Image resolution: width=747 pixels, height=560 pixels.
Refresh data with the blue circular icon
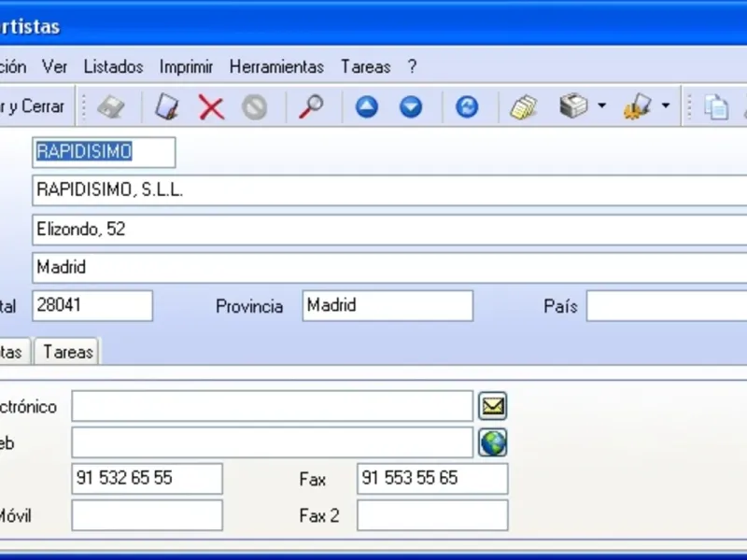pyautogui.click(x=467, y=107)
